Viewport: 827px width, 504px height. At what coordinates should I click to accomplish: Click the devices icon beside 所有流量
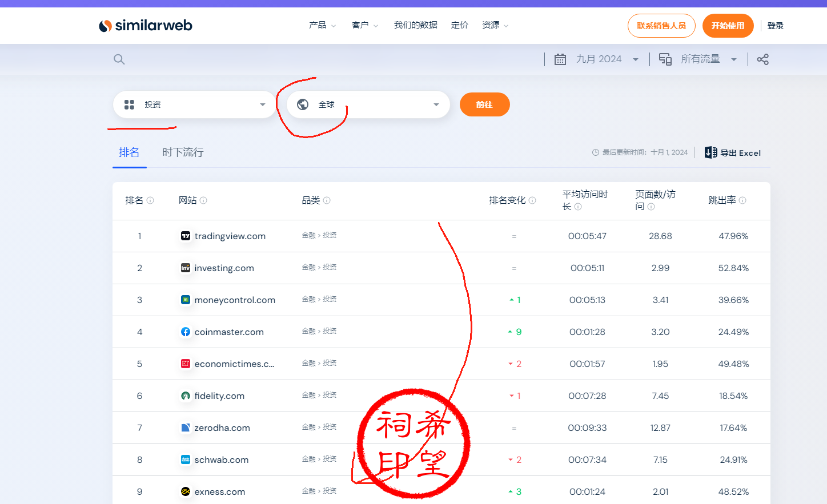665,59
